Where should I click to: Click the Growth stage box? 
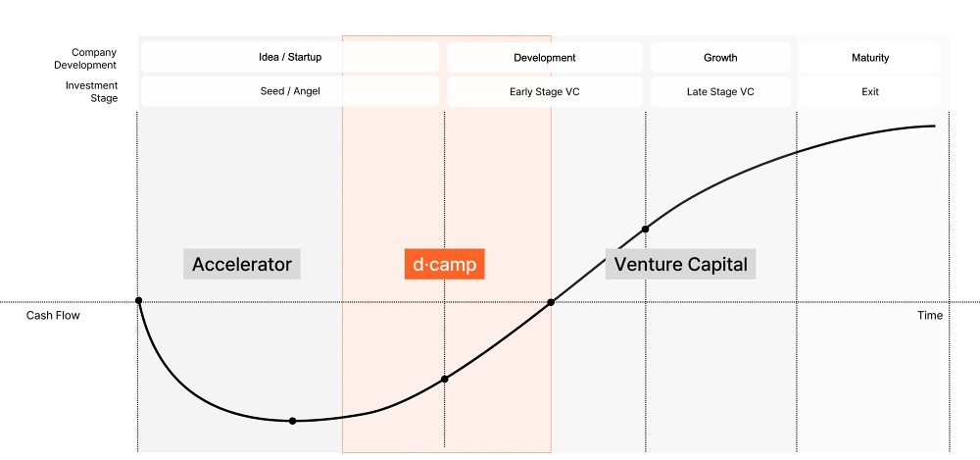coord(720,58)
